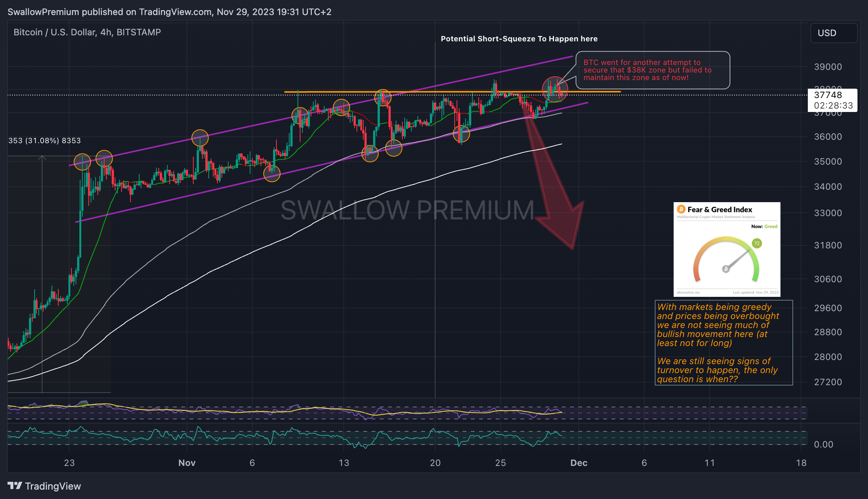The width and height of the screenshot is (868, 499).
Task: Click the SwallowPremium published header text
Action: point(169,12)
